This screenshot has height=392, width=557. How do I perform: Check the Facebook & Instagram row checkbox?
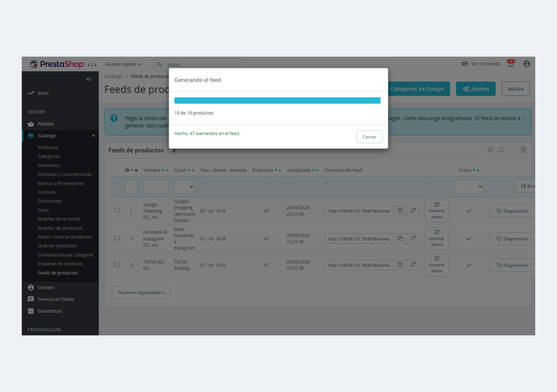(117, 238)
